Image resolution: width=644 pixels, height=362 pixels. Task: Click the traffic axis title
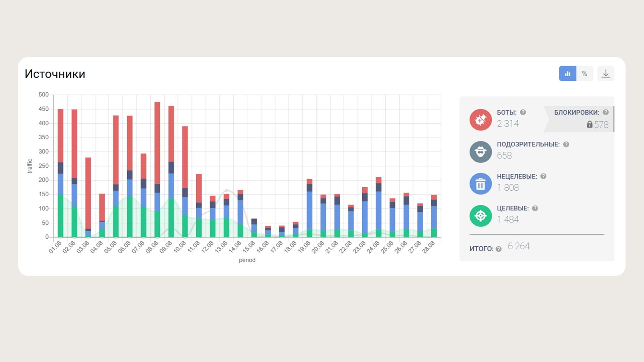(30, 166)
